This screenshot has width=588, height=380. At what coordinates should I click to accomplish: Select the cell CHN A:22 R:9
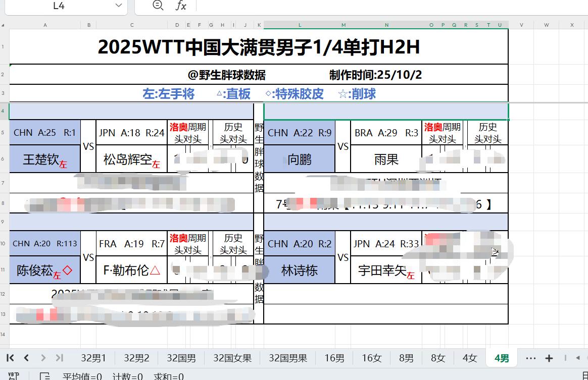(300, 133)
